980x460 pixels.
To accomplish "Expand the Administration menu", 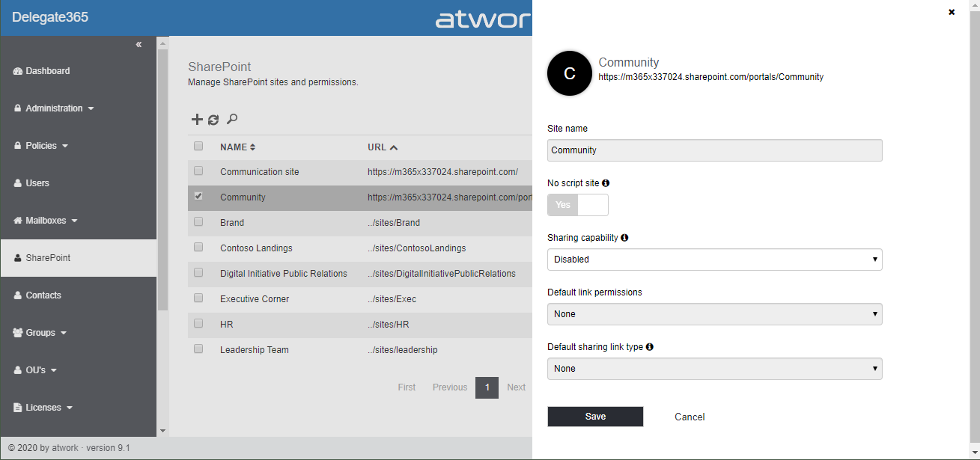I will (54, 108).
